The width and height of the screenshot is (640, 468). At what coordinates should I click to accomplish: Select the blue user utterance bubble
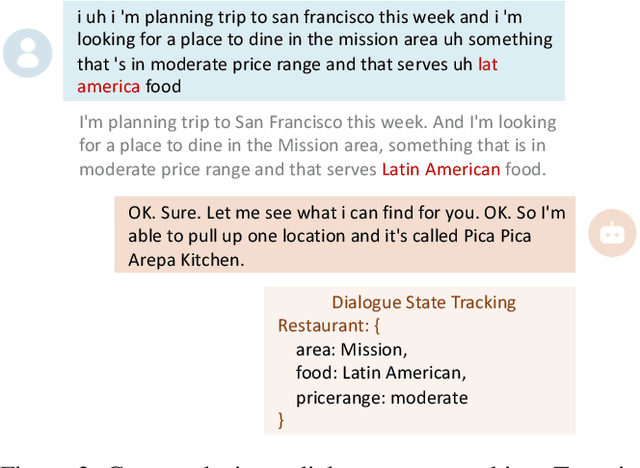[316, 51]
